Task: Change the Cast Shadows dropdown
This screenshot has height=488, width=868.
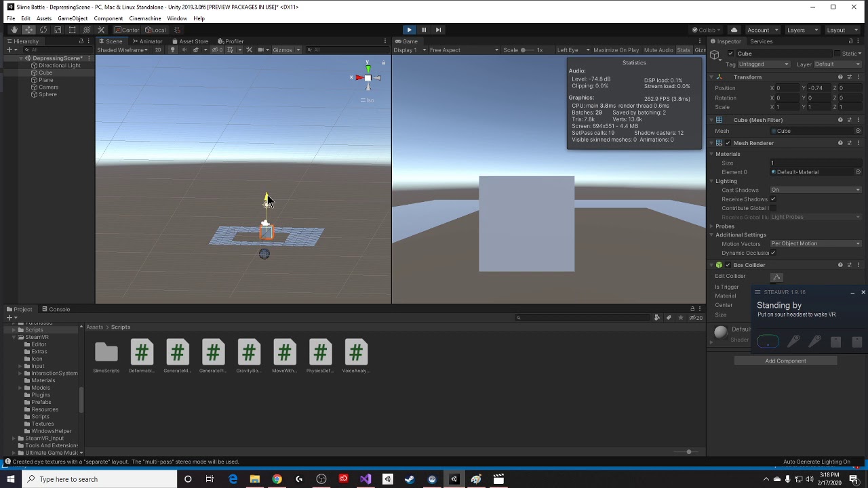Action: coord(815,190)
